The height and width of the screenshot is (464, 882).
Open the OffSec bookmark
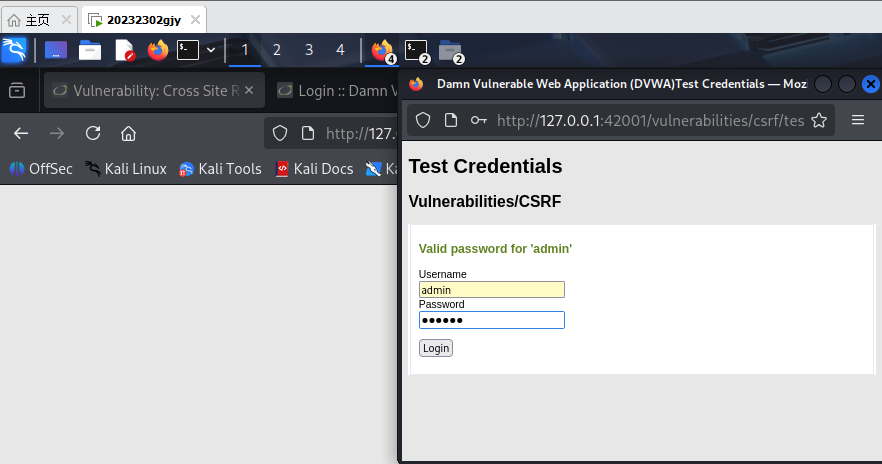pos(41,169)
